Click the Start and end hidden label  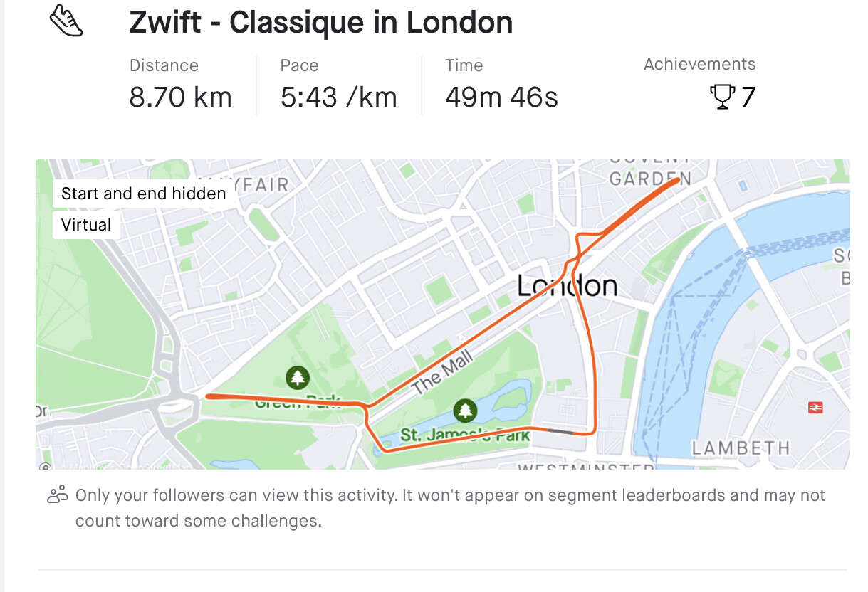click(143, 194)
